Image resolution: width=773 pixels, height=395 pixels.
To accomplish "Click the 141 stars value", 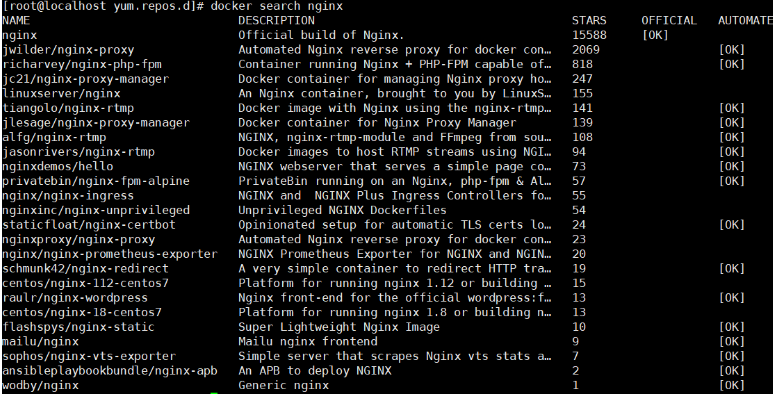I will click(582, 108).
